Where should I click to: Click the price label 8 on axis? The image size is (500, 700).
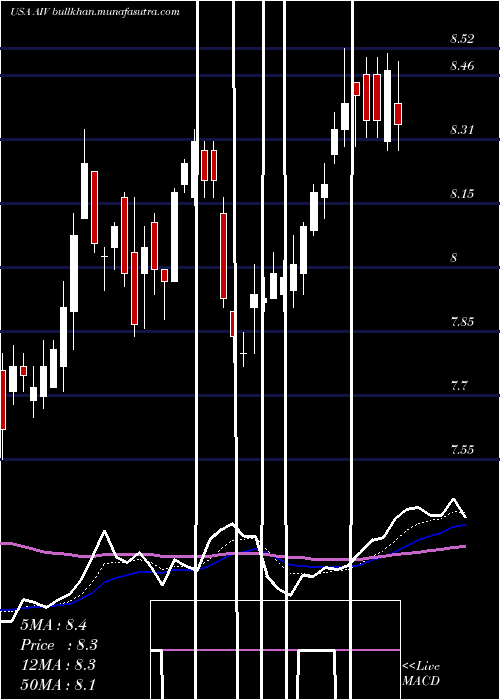point(454,258)
